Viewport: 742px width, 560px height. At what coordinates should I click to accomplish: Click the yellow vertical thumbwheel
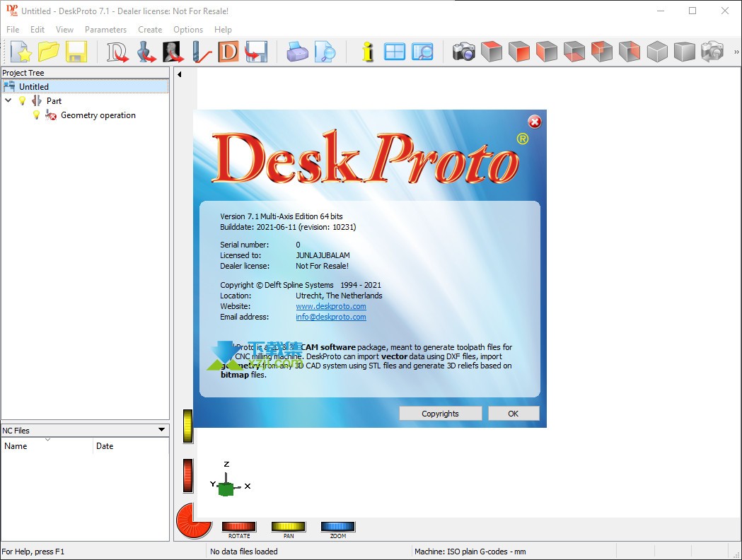pyautogui.click(x=188, y=426)
